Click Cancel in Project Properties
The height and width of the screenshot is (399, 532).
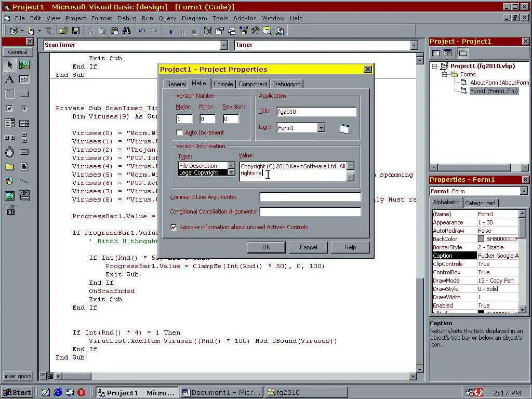point(308,247)
